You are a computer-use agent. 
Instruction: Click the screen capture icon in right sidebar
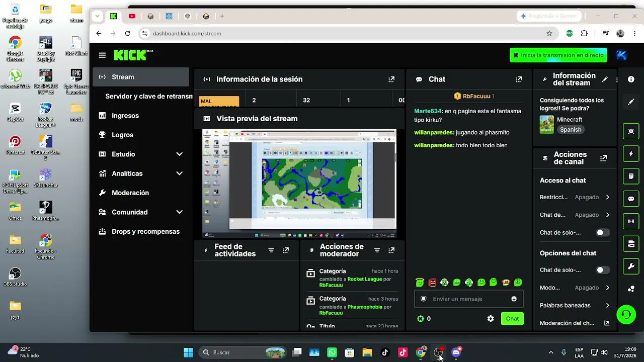pyautogui.click(x=631, y=131)
